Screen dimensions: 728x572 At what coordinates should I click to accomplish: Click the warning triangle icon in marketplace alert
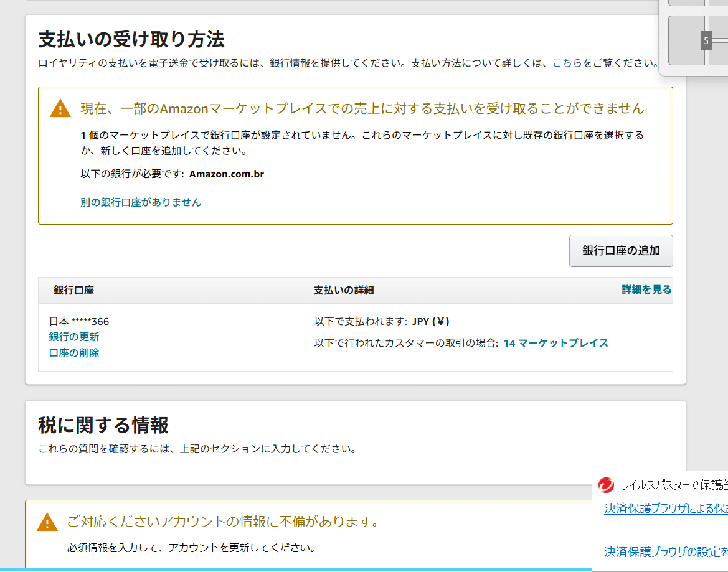point(60,108)
